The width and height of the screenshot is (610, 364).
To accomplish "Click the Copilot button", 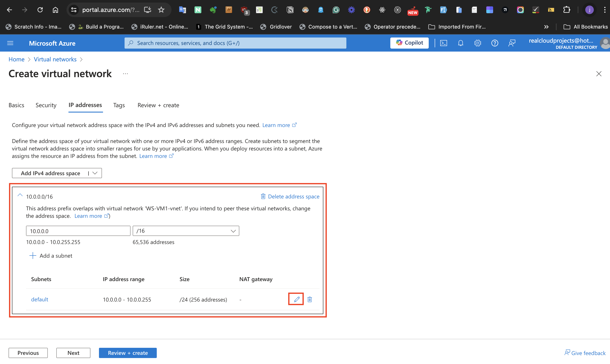I will click(409, 43).
